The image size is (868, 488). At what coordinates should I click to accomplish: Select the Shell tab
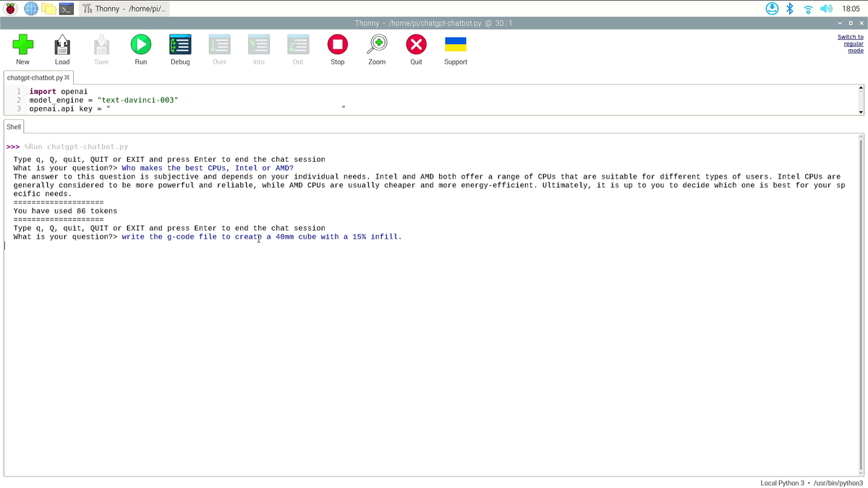click(14, 127)
